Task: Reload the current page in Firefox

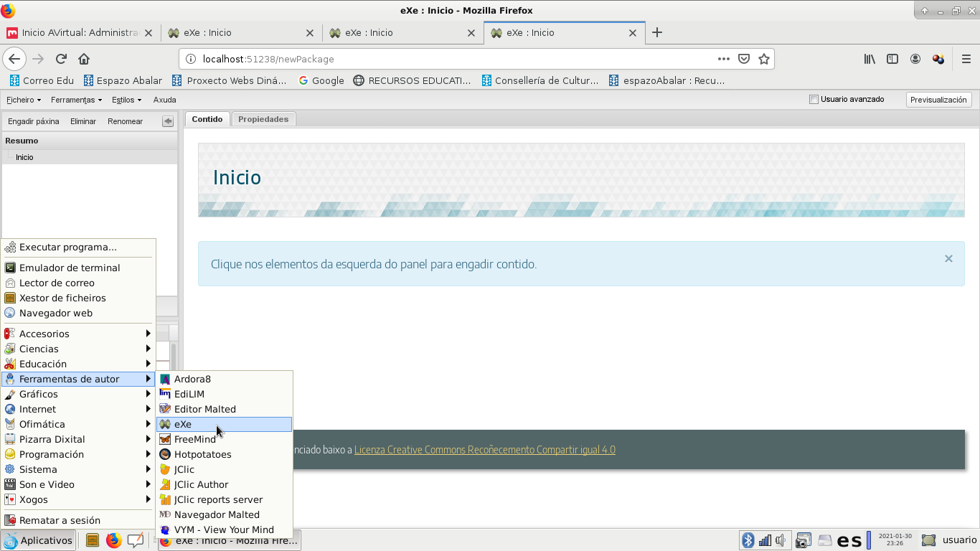Action: [x=61, y=59]
